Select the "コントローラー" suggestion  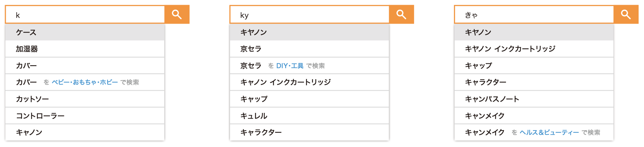(85, 116)
